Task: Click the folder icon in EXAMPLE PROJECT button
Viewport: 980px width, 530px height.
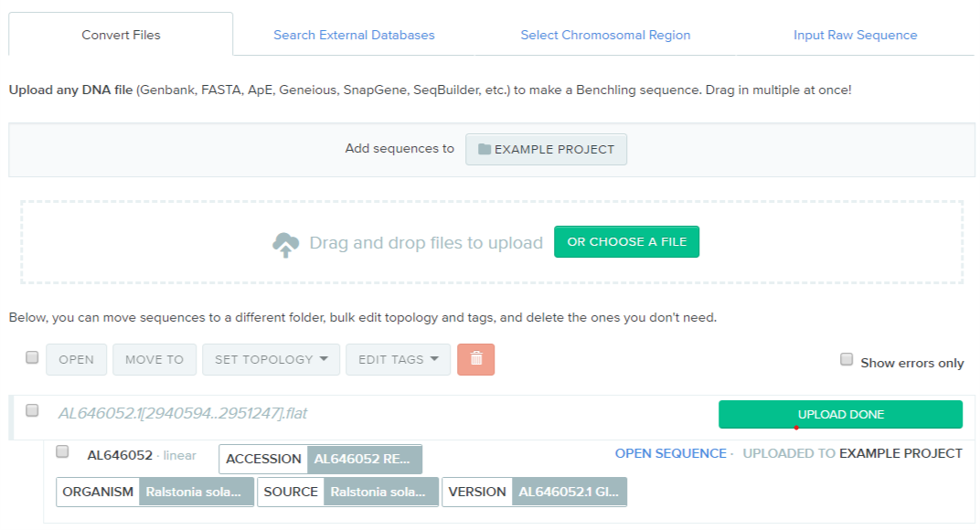Action: 485,149
